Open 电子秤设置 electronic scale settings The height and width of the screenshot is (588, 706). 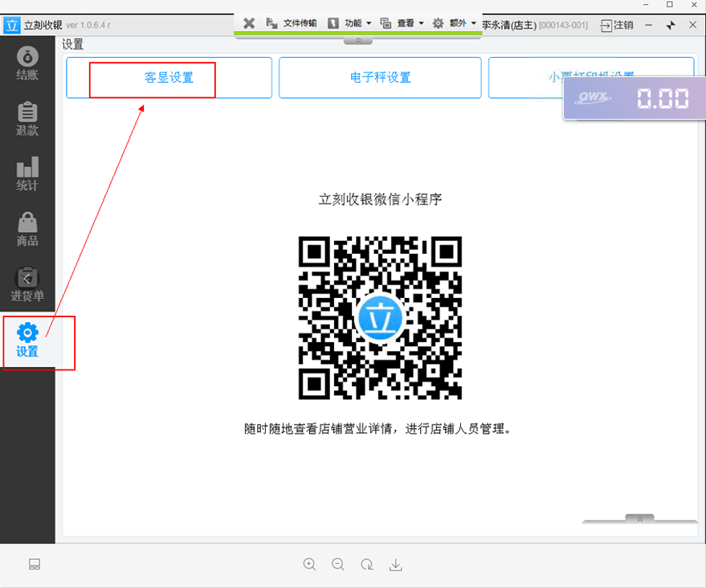click(380, 77)
